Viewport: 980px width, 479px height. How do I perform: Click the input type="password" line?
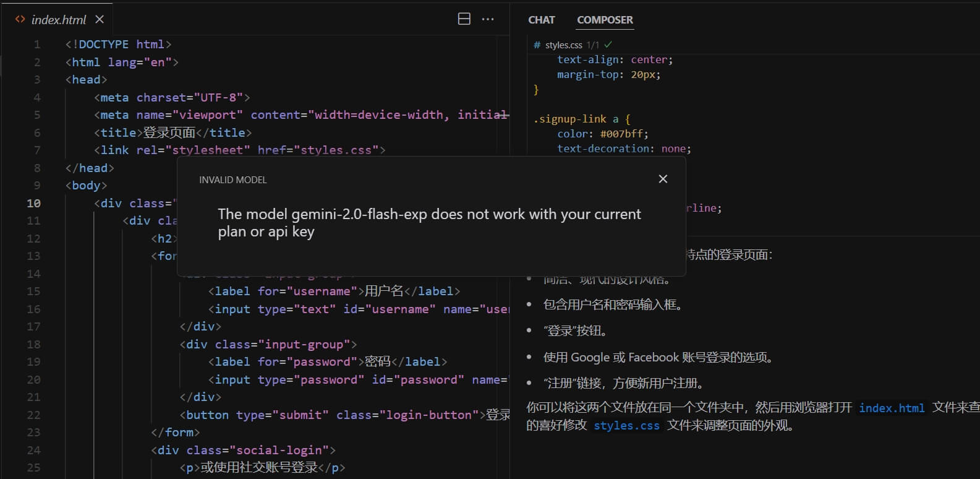357,379
